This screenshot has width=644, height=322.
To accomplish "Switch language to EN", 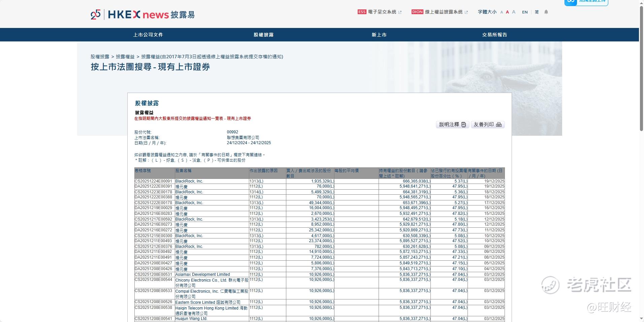I will click(525, 12).
